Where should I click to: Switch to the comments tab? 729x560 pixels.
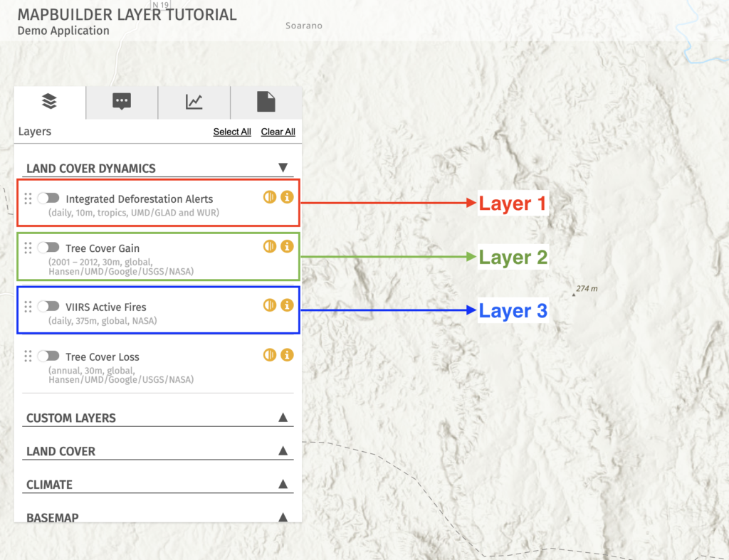pyautogui.click(x=122, y=101)
